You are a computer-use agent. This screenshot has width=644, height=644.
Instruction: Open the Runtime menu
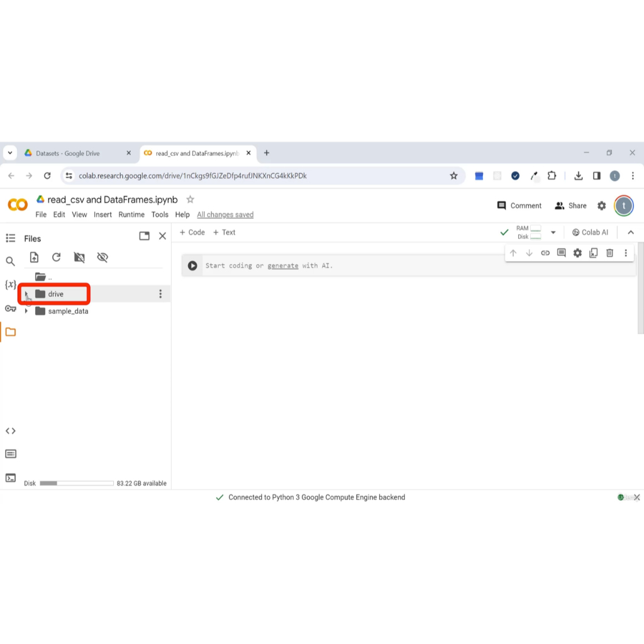tap(131, 215)
